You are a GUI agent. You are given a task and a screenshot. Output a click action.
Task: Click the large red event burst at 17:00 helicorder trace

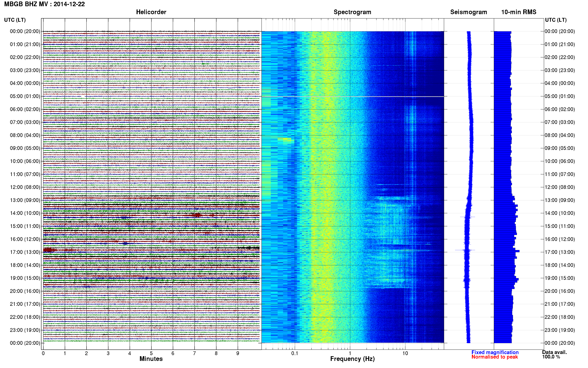point(50,250)
